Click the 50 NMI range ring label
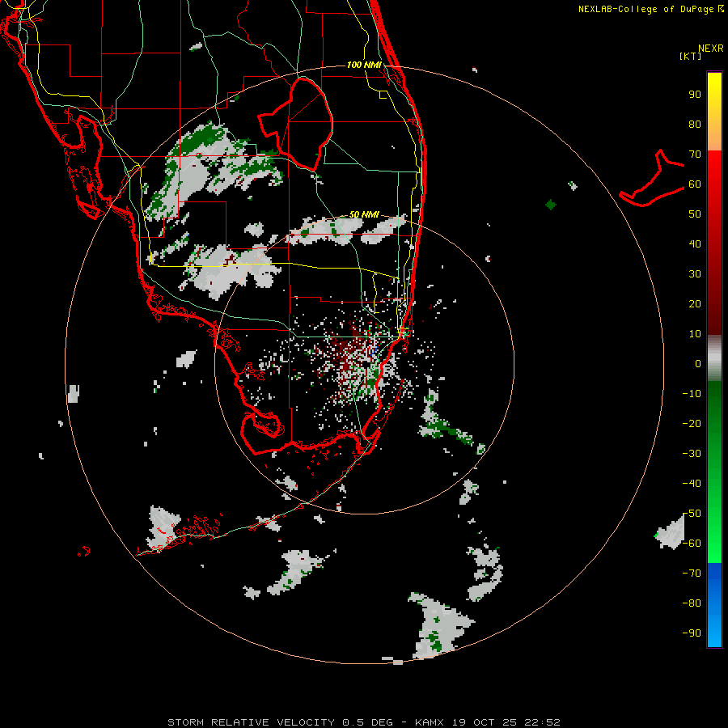Viewport: 728px width, 728px height. pos(364,214)
